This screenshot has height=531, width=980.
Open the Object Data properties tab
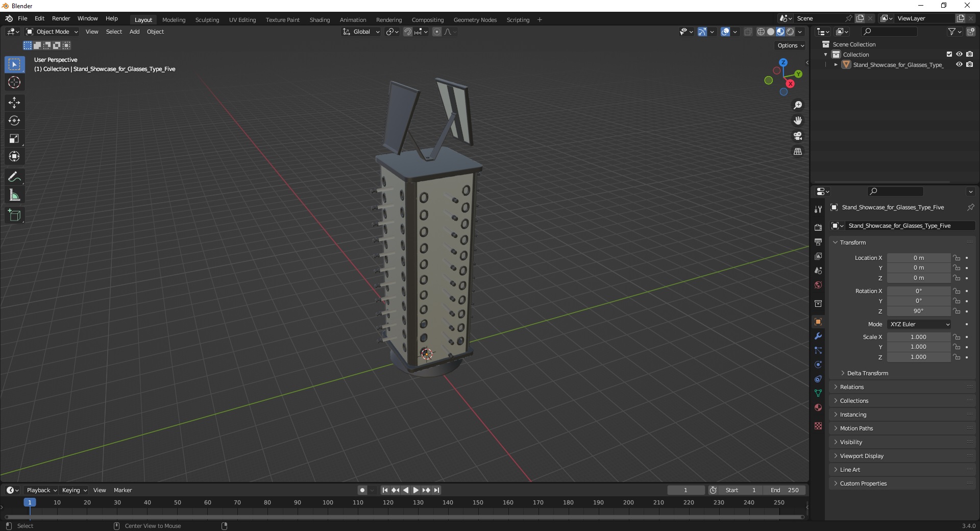818,393
